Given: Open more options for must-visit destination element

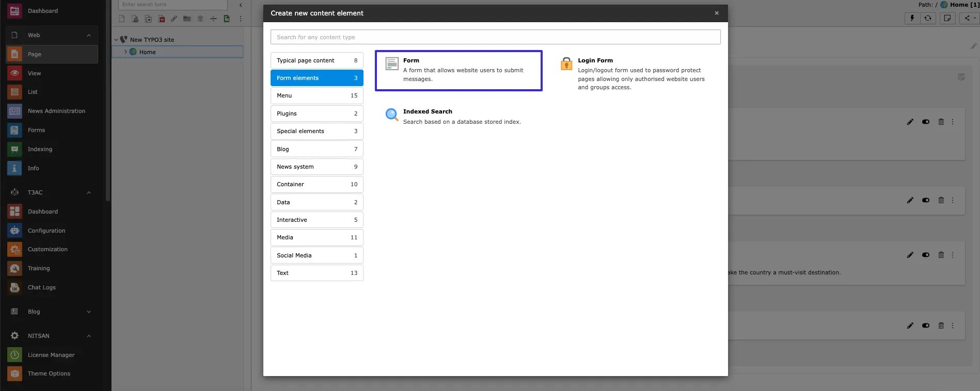Looking at the screenshot, I should [x=953, y=255].
